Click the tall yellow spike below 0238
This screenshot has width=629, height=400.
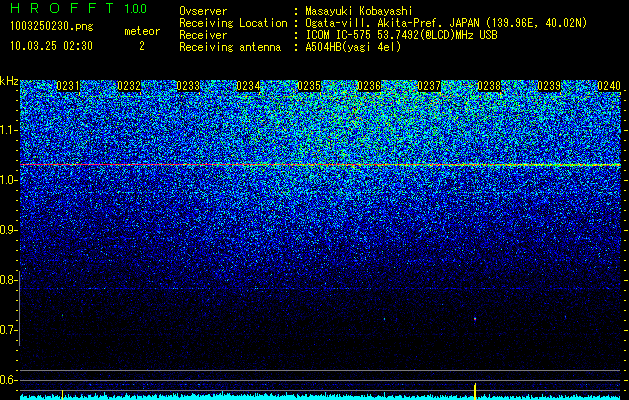[475, 391]
